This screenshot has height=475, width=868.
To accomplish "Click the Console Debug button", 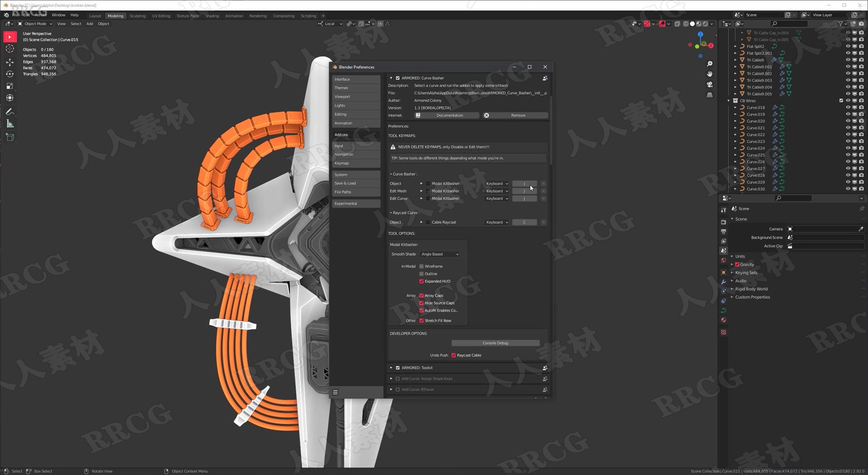I will click(x=495, y=343).
